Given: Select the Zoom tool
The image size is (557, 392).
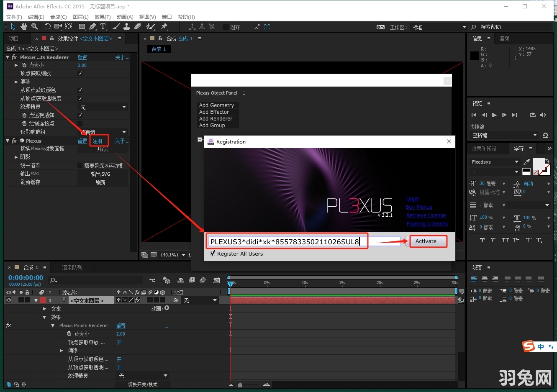Looking at the screenshot, I should click(35, 26).
